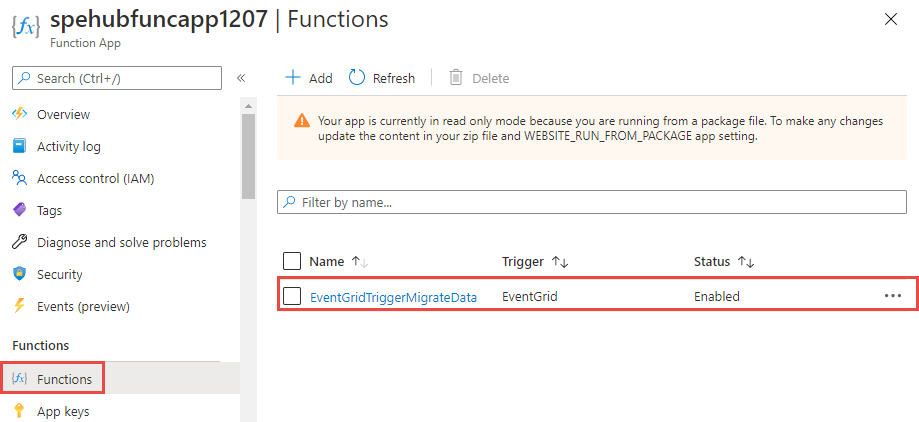The image size is (919, 422).
Task: Sort functions by Name column
Action: coord(358,262)
